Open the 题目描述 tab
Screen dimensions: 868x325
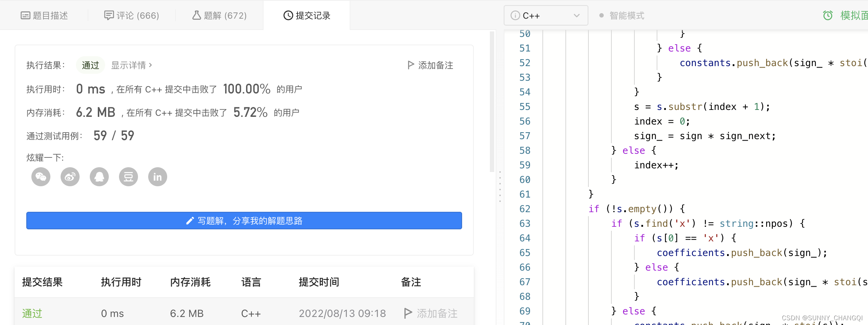[x=45, y=15]
